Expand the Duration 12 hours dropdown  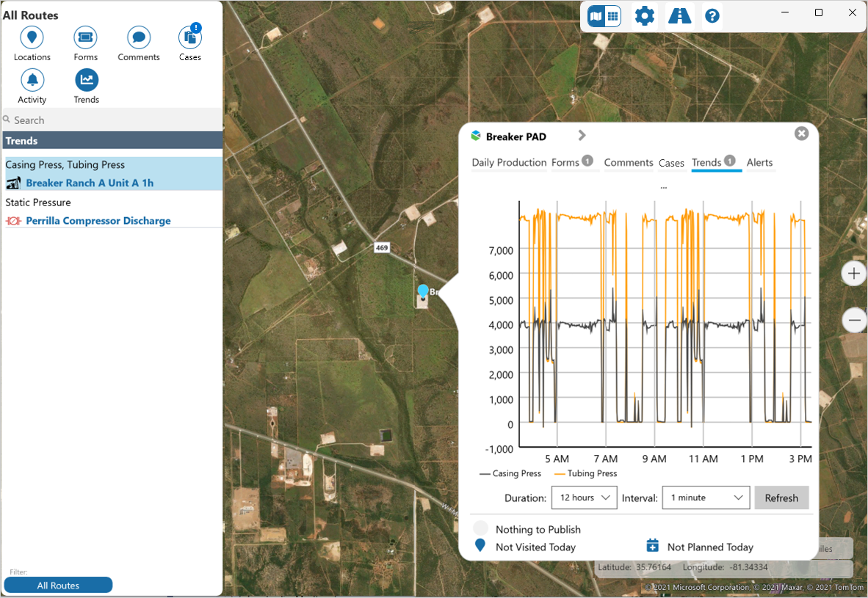click(x=584, y=497)
